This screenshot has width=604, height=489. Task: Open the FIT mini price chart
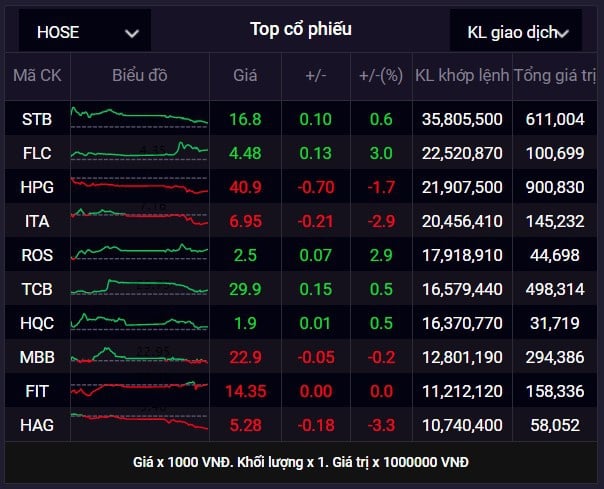pos(139,388)
